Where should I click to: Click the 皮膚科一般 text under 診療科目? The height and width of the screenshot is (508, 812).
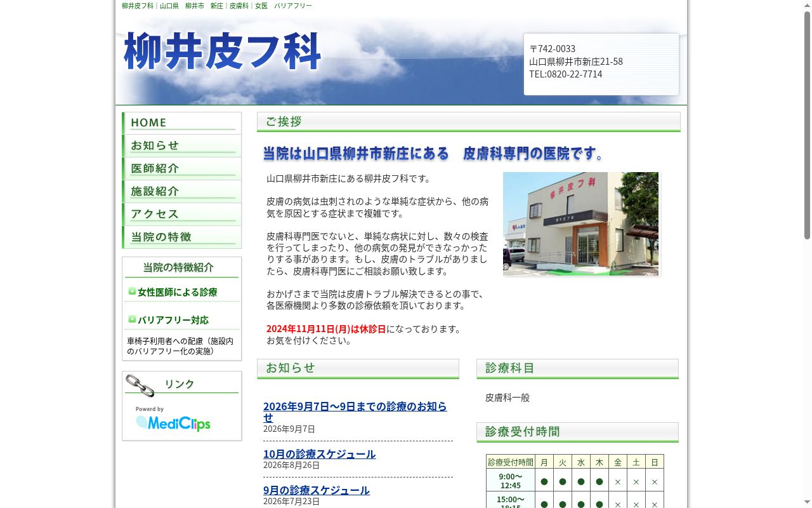pyautogui.click(x=507, y=398)
